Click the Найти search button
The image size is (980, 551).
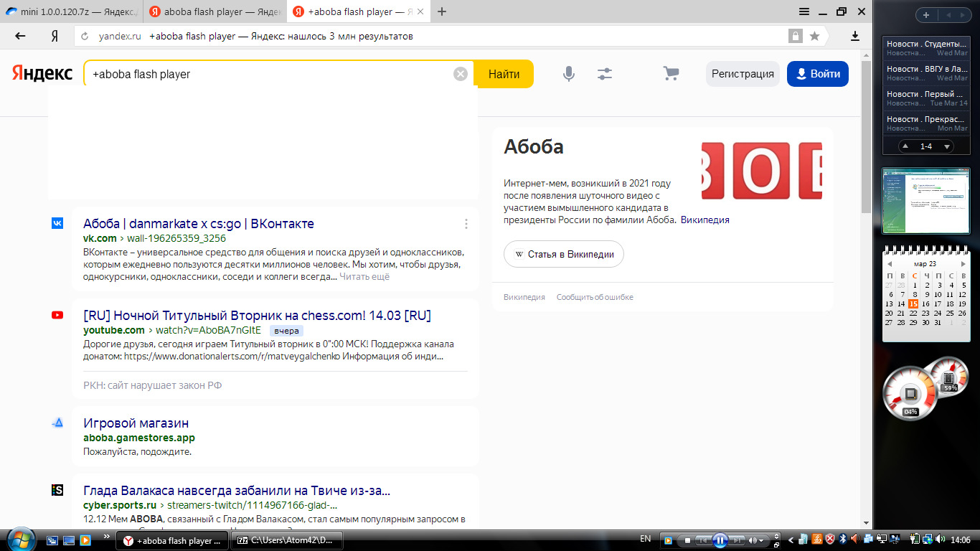pos(504,74)
